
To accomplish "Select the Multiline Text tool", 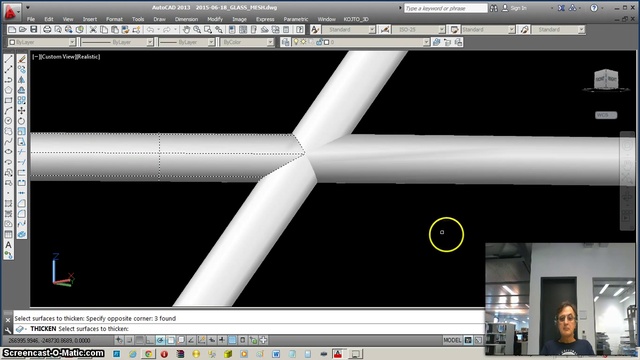I will (8, 245).
